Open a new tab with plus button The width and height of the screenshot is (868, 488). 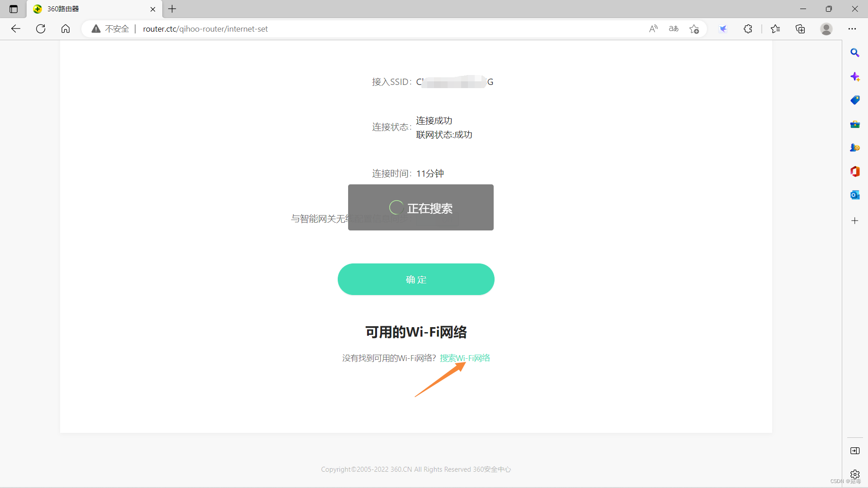172,9
